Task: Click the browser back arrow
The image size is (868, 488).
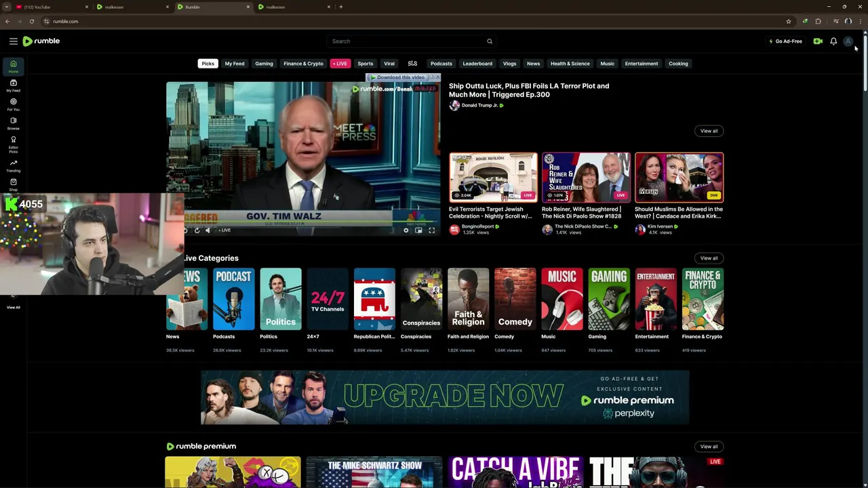Action: [7, 21]
